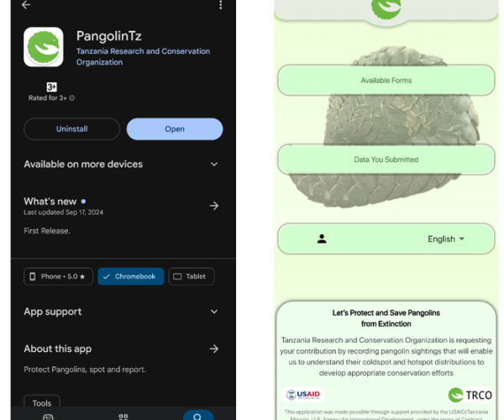Click the Uninstall button
This screenshot has height=420, width=504.
[x=71, y=129]
